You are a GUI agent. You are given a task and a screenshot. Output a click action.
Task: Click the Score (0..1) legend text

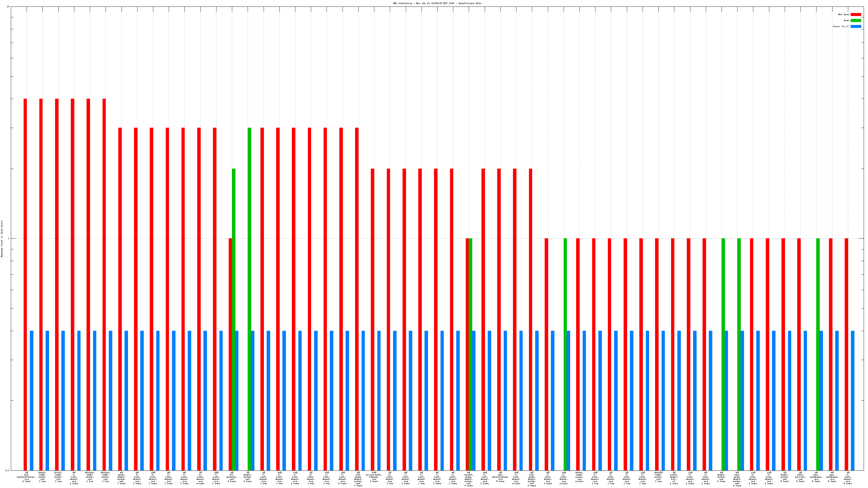[x=841, y=26]
